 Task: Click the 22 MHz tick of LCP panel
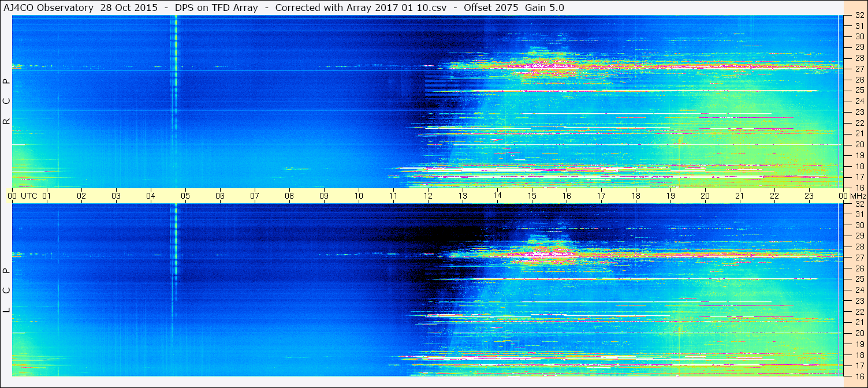pos(859,311)
